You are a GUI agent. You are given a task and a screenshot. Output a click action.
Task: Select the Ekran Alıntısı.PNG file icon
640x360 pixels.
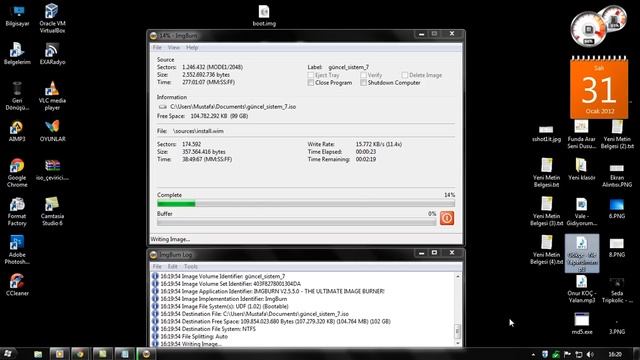tap(617, 176)
